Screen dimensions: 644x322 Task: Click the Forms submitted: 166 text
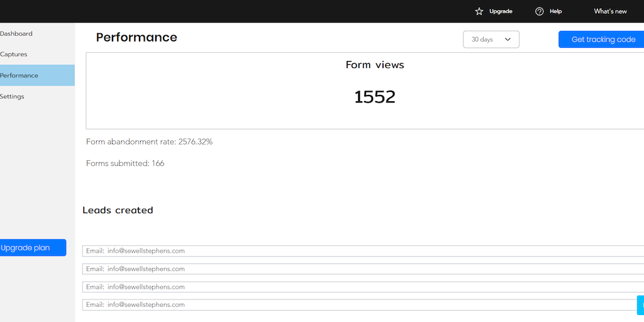(x=125, y=164)
